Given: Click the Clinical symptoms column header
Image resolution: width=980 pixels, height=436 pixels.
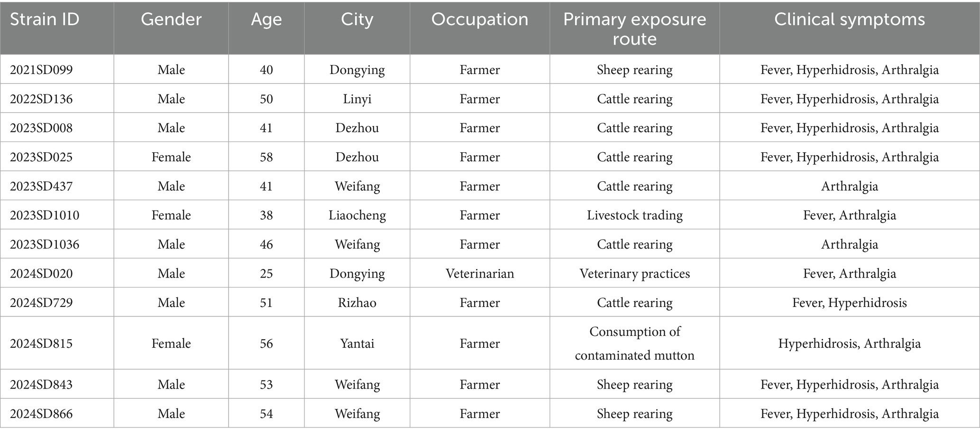Looking at the screenshot, I should (x=849, y=20).
